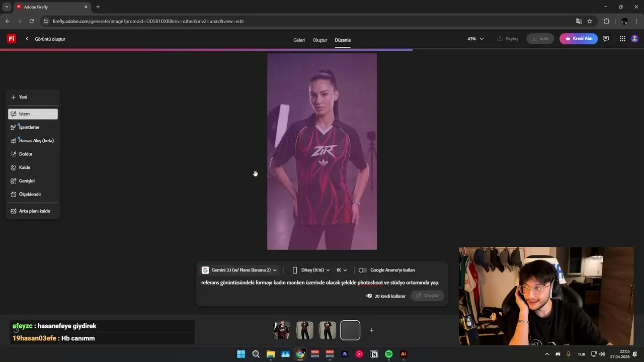Screen dimensions: 644x362
Task: Click the browser back arrow
Action: tap(7, 21)
